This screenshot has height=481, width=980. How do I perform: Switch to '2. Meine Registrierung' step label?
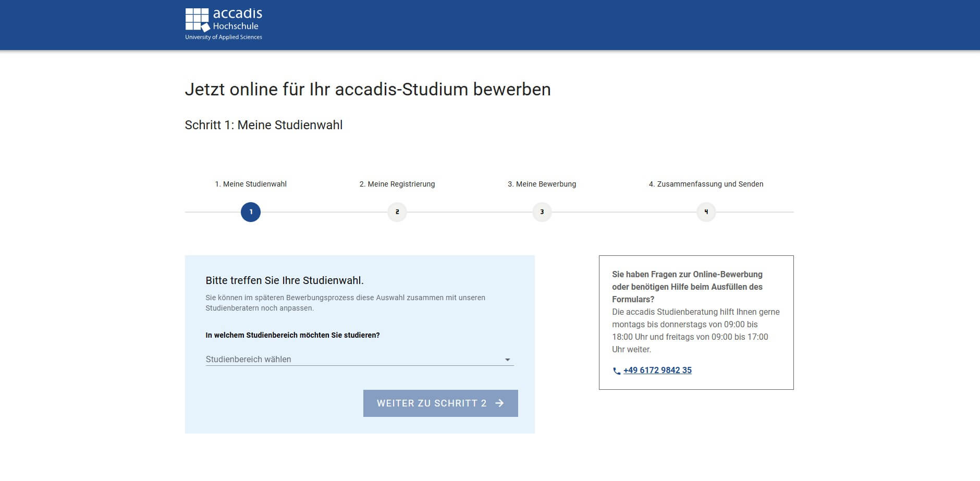coord(397,184)
